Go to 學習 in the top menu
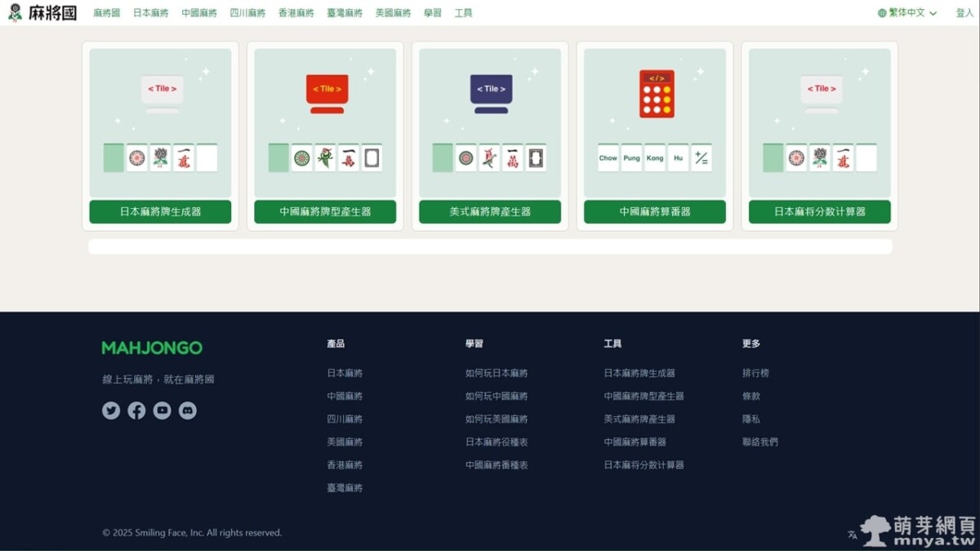The image size is (980, 551). coord(433,13)
